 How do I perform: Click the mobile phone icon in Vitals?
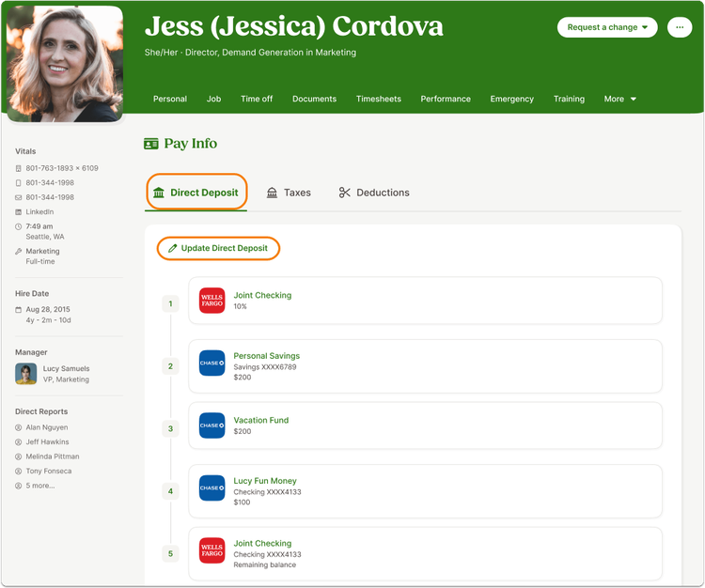coord(19,183)
